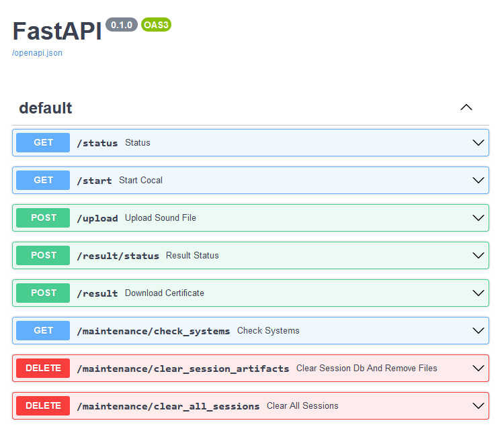Expand the /upload endpoint chevron
The height and width of the screenshot is (437, 504).
478,217
